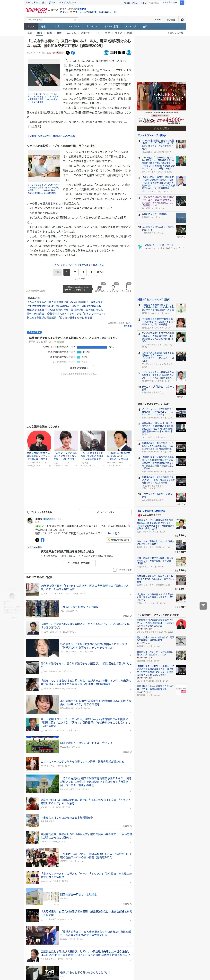The width and height of the screenshot is (210, 980).
Task: Click the Yahoo! JAPAN News logo
Action: click(42, 10)
